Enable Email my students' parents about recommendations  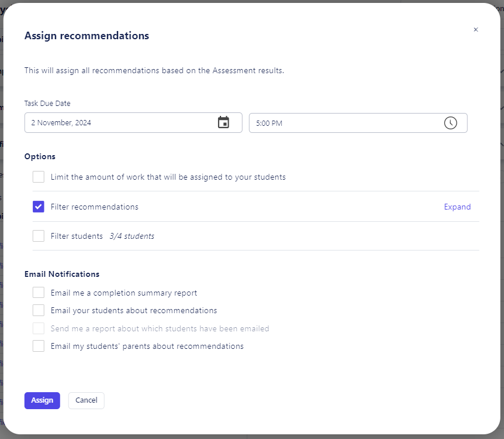pos(39,346)
